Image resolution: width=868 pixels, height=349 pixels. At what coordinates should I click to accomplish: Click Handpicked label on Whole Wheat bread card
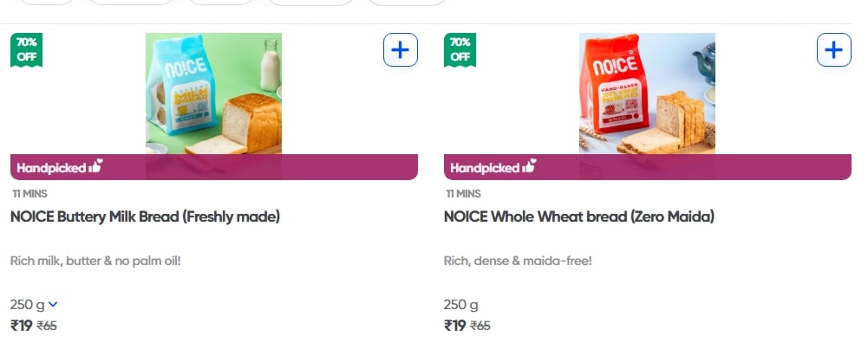(484, 167)
